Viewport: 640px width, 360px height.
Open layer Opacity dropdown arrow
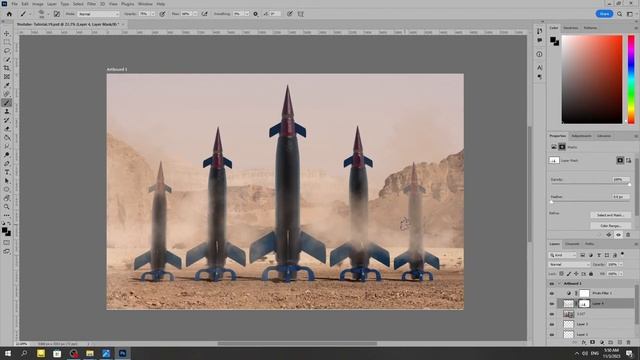pos(621,264)
